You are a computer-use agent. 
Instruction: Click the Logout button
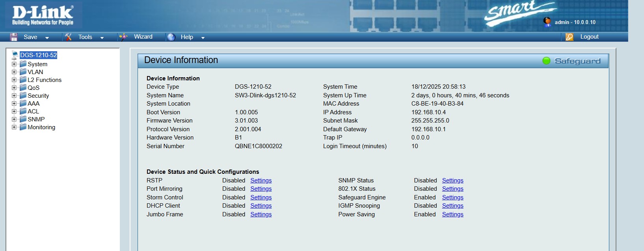(x=589, y=37)
